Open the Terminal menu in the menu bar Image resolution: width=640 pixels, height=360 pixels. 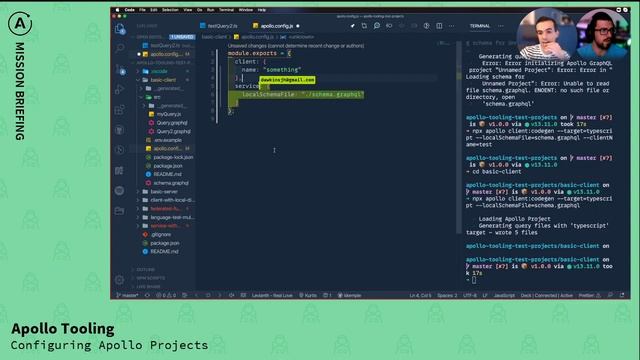pyautogui.click(x=227, y=10)
